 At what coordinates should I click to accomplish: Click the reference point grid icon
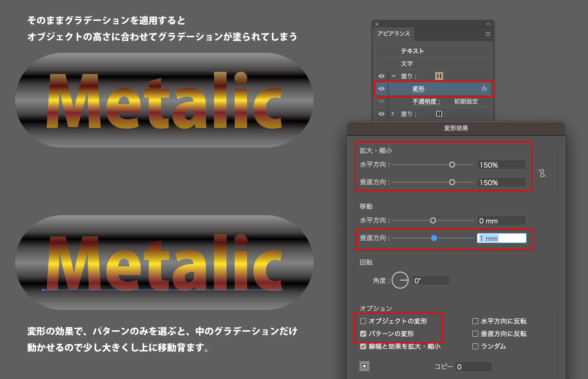click(364, 366)
